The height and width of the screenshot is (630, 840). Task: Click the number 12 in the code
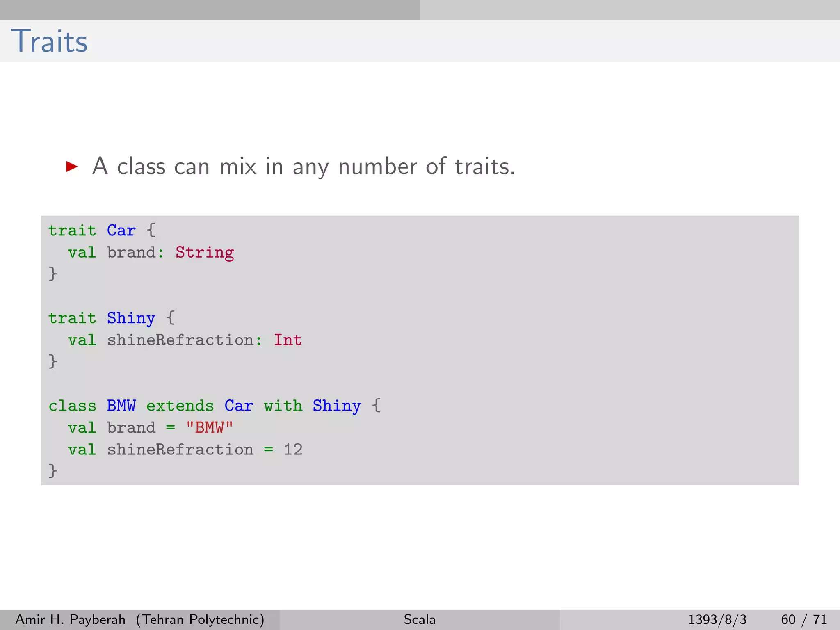click(293, 450)
